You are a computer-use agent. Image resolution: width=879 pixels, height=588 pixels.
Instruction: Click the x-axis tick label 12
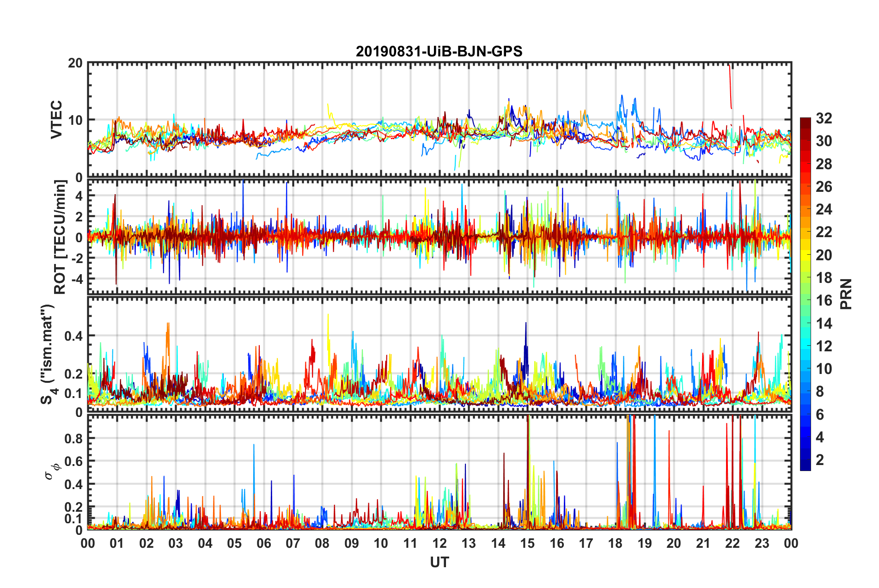439,543
